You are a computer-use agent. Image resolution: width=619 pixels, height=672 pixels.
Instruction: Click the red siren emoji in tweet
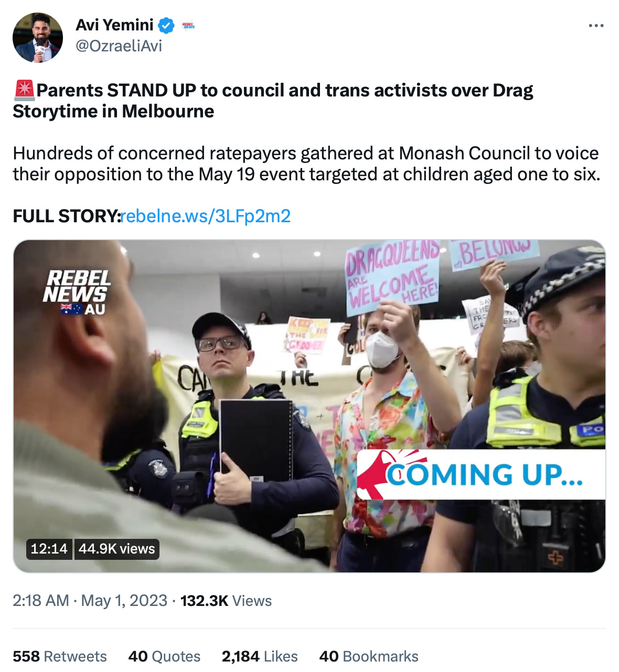click(24, 90)
